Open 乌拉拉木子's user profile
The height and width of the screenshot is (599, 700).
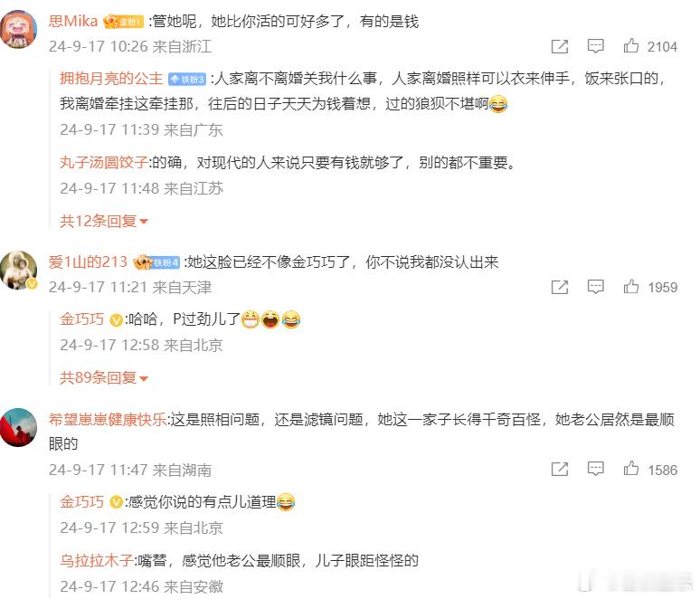(97, 560)
